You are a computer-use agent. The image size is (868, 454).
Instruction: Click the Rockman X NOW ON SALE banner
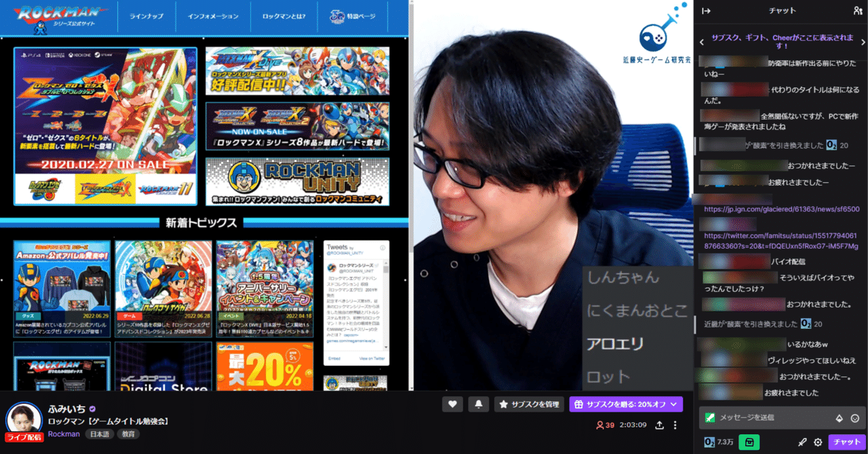[297, 126]
